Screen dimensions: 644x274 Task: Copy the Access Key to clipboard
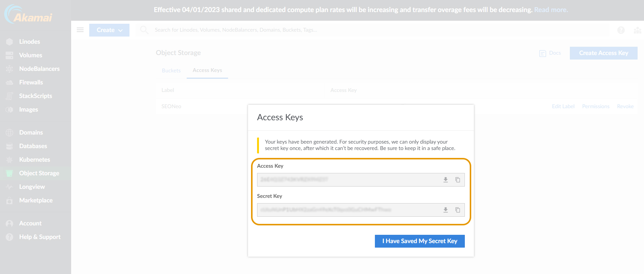[458, 180]
